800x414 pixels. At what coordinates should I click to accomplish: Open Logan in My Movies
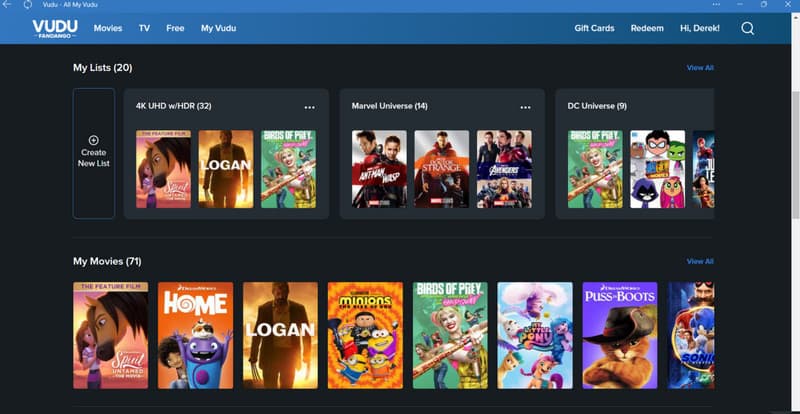click(280, 335)
